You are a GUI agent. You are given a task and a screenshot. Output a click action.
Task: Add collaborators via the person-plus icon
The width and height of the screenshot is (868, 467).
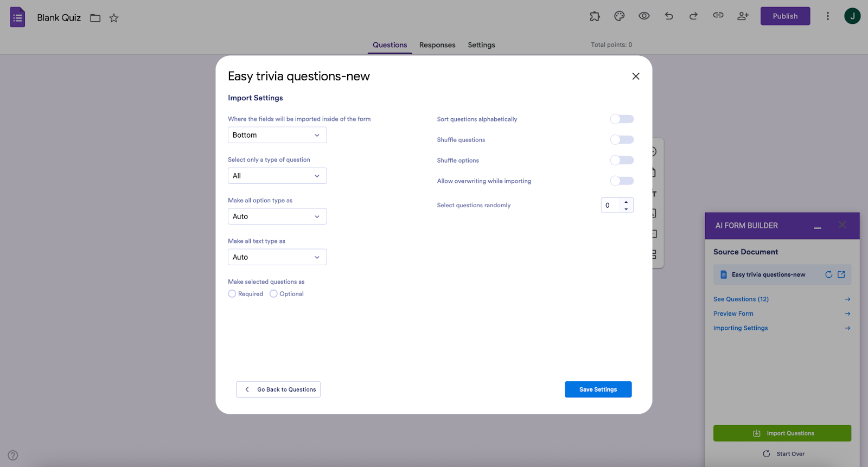tap(743, 16)
